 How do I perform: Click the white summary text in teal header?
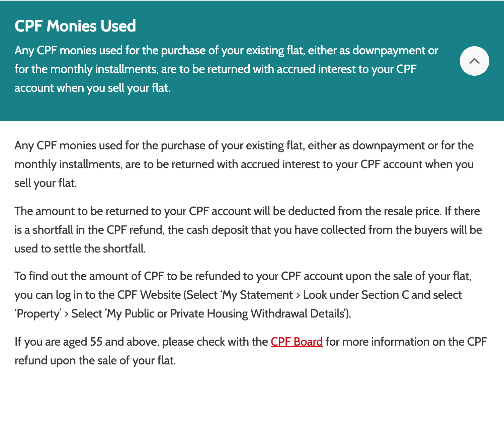[x=226, y=69]
